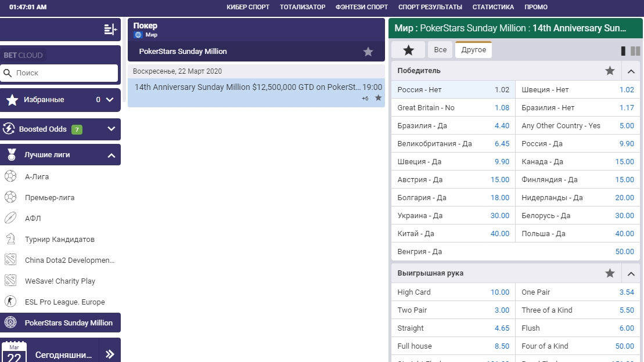Bet on Full house 8.50

[453, 346]
